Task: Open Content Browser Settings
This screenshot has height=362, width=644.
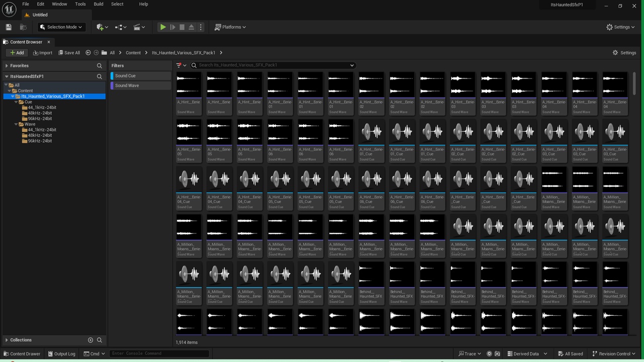Action: click(x=624, y=53)
